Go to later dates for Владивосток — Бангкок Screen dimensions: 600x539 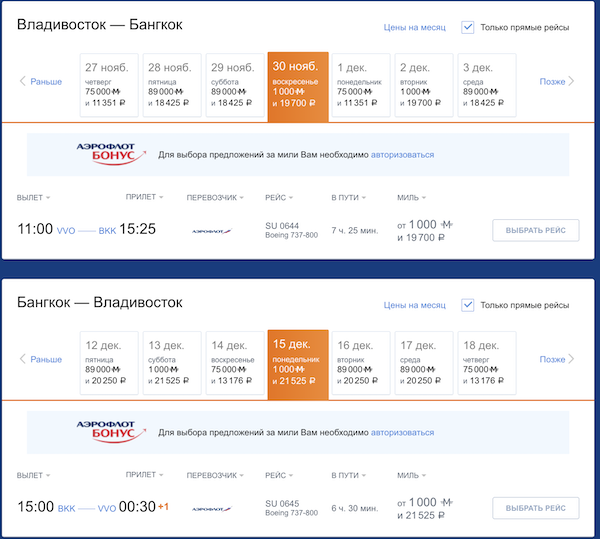[557, 82]
